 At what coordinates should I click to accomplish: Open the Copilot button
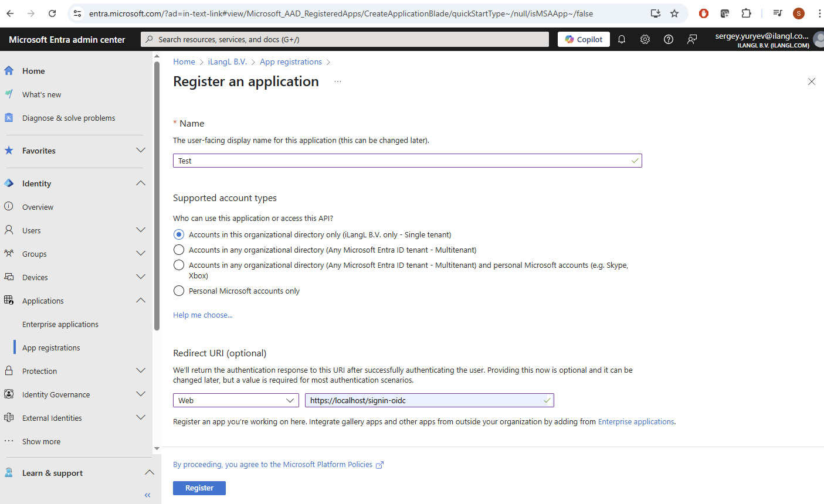click(584, 39)
